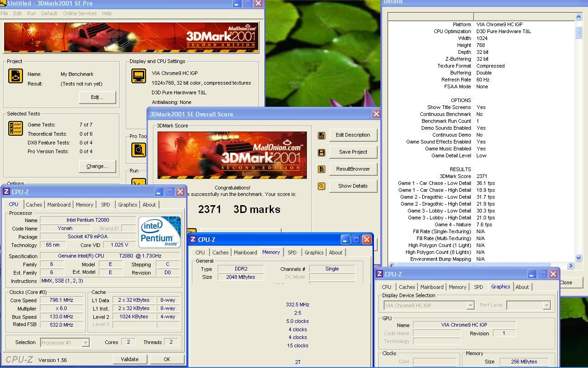Click the Validate button in CPU-Z
Viewport: 588px width, 368px height.
point(130,359)
